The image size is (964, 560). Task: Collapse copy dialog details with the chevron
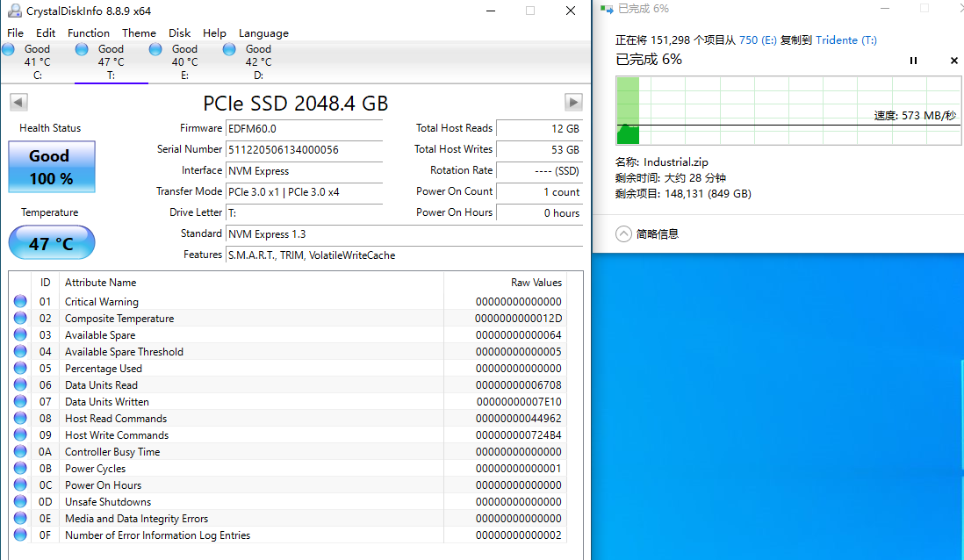pyautogui.click(x=623, y=233)
